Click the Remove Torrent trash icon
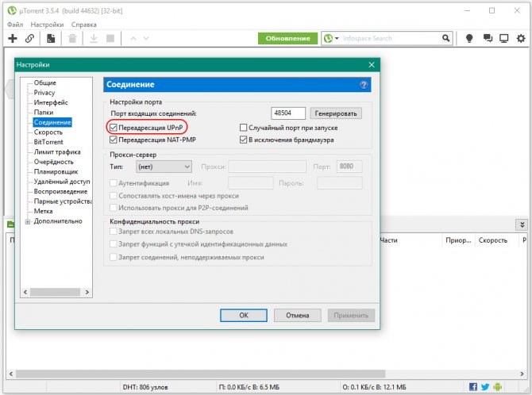 [x=72, y=38]
